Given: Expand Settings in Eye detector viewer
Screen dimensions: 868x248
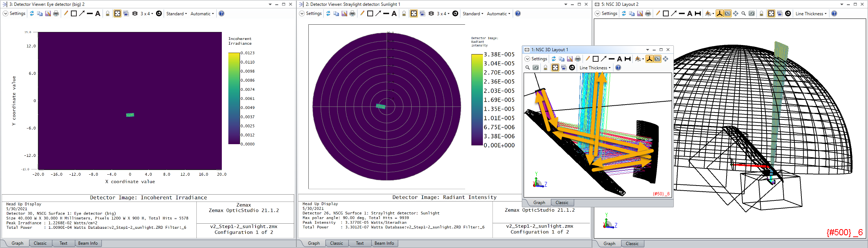Looking at the screenshot, I should click(14, 13).
